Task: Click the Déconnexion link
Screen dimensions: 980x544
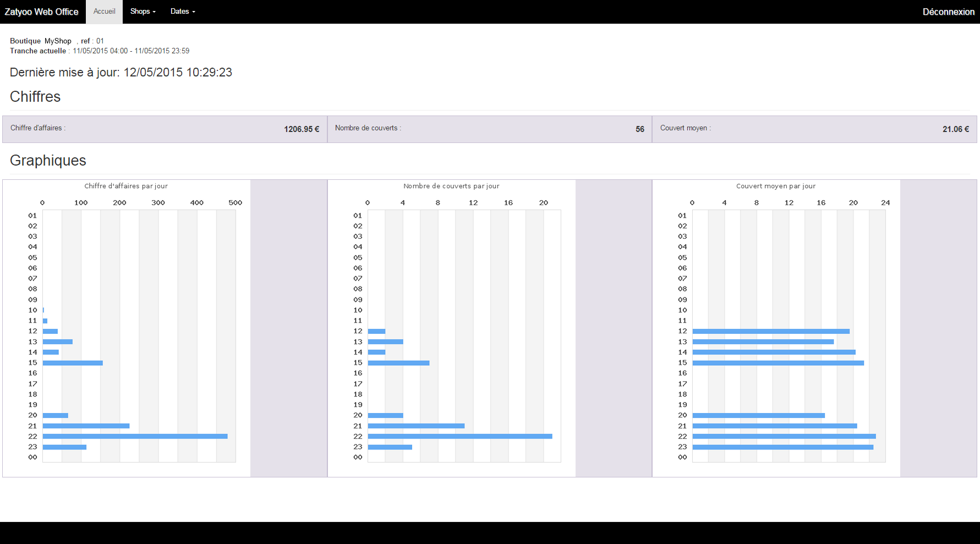Action: point(948,12)
